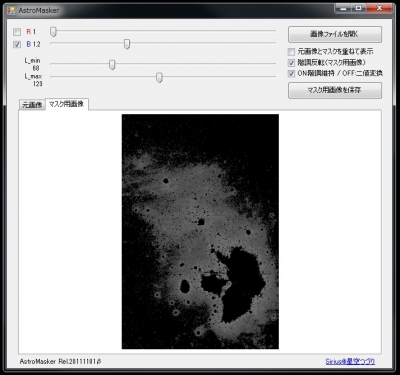Click the R slider thumb

(53, 32)
